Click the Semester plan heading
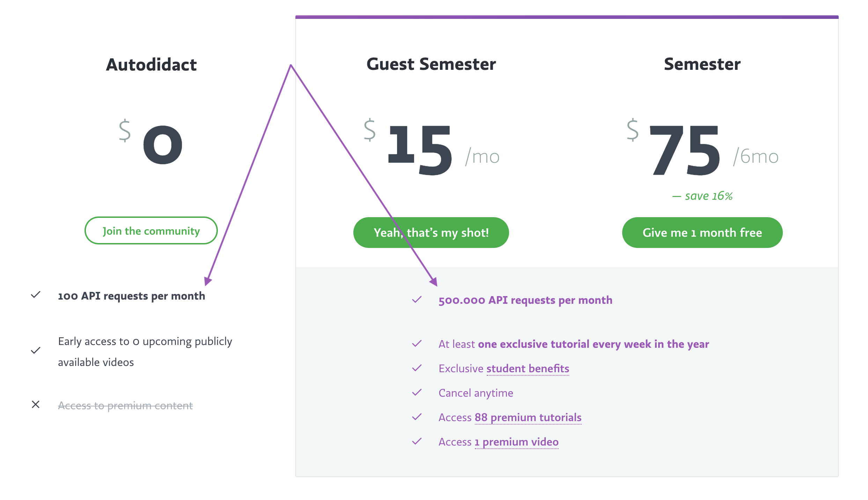Viewport: 868px width, 500px height. click(x=703, y=64)
